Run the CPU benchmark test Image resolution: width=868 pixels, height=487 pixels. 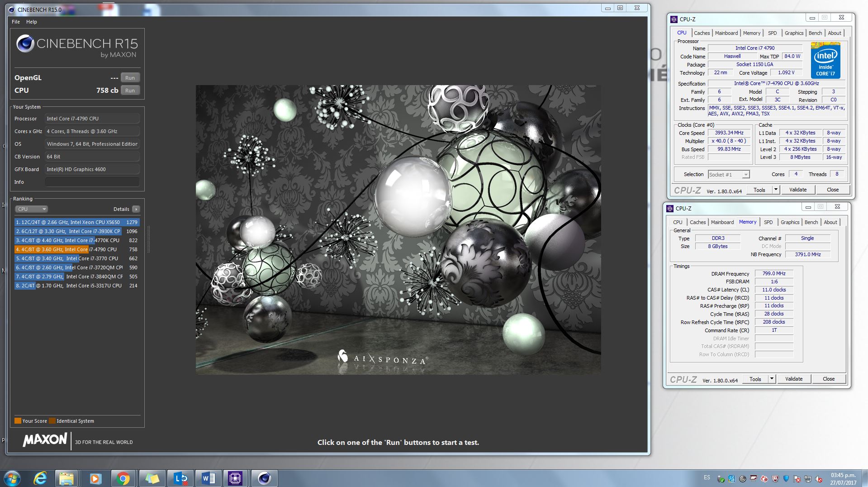[x=130, y=91]
